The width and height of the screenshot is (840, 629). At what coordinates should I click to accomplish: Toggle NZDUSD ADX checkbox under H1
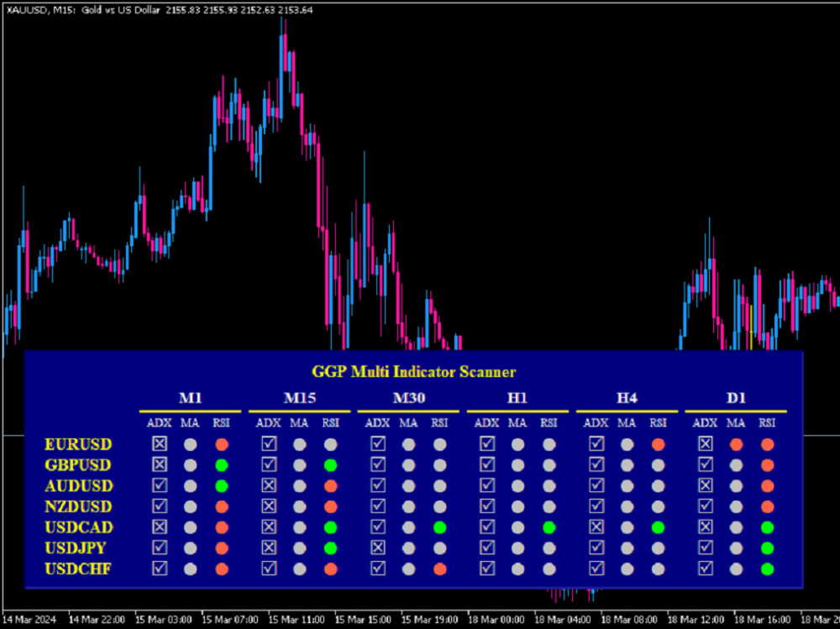487,506
